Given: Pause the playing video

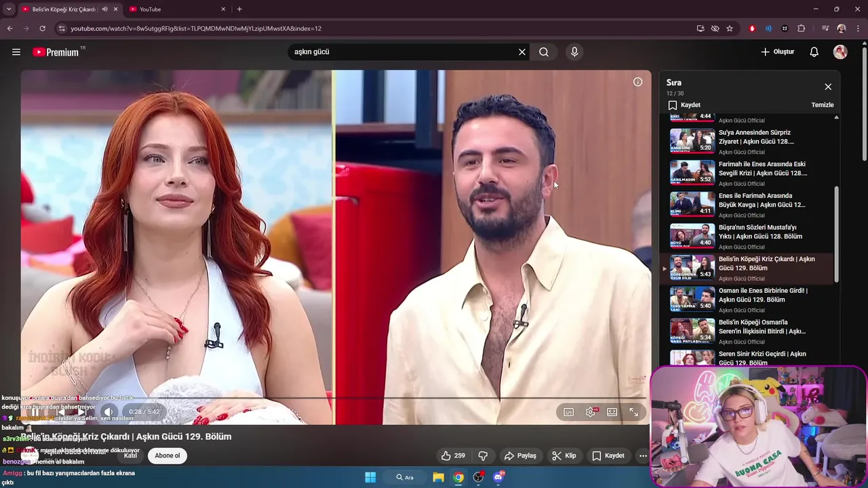Looking at the screenshot, I should 35,412.
